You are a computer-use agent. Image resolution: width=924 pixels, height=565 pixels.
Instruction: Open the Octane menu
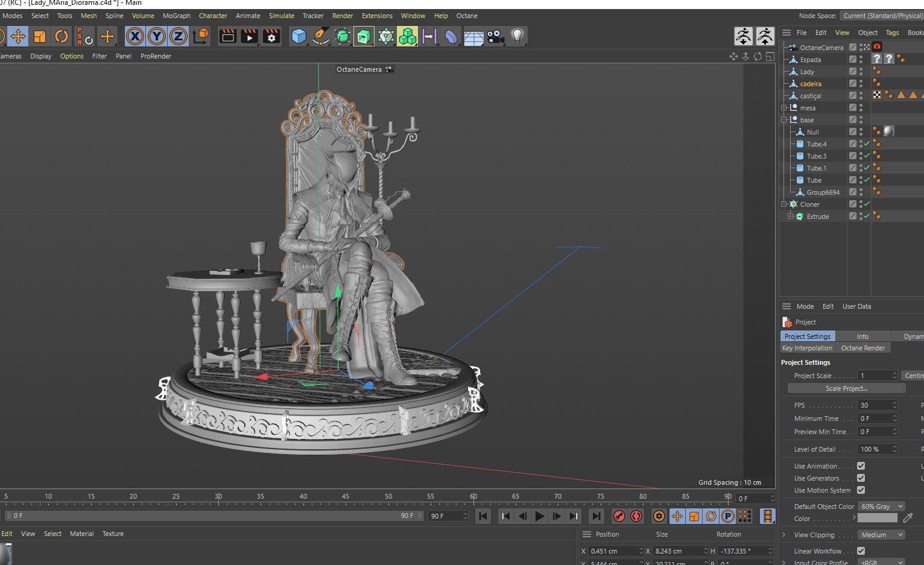coord(467,16)
